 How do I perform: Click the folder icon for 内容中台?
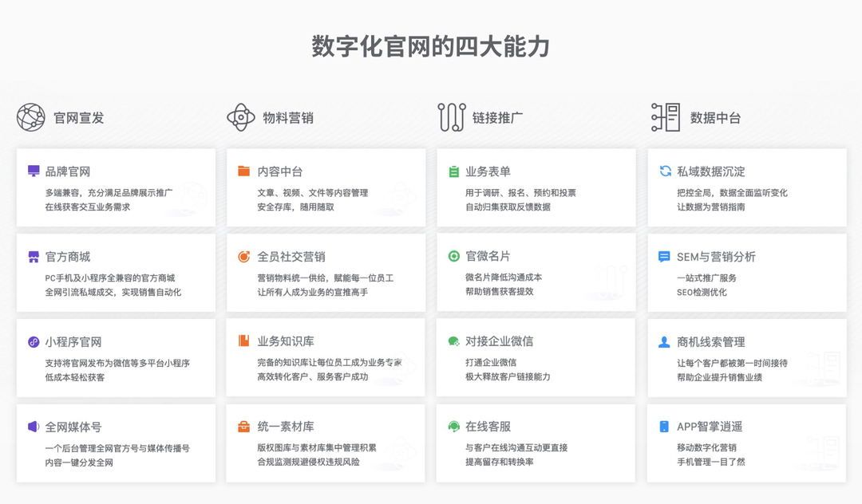(x=243, y=171)
